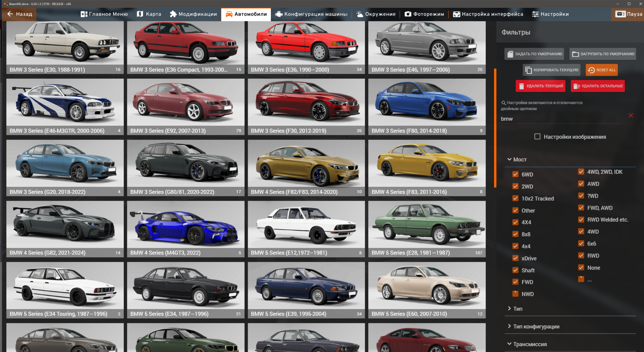Click the keyboard icon beside Пауза
This screenshot has height=352, width=644.
620,14
